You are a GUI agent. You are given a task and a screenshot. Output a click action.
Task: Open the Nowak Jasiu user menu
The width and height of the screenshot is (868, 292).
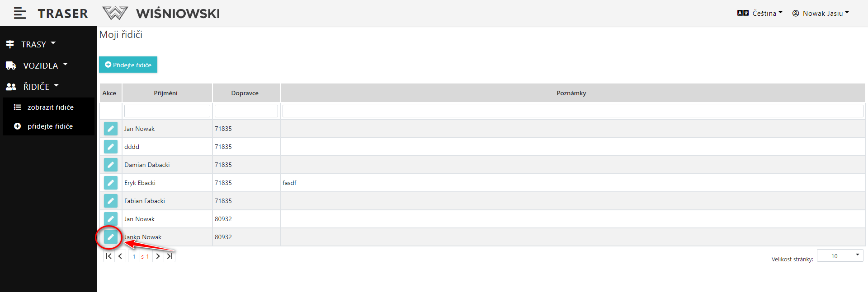point(821,14)
